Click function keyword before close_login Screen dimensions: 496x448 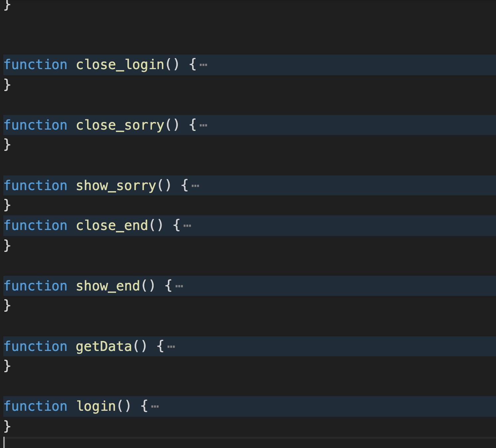[36, 65]
